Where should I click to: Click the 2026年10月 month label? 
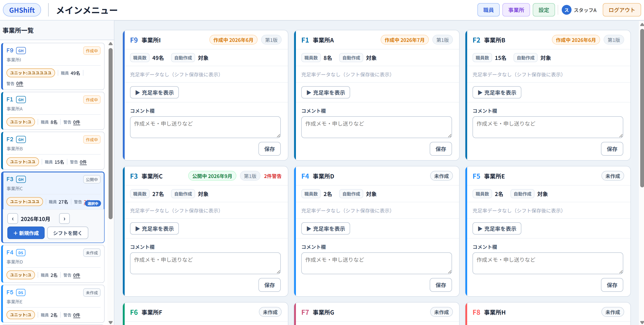coord(35,219)
